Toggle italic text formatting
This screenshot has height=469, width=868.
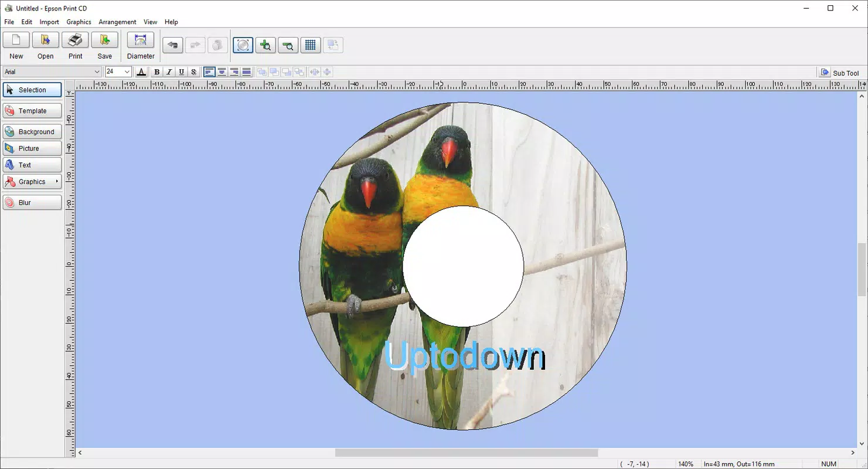169,72
